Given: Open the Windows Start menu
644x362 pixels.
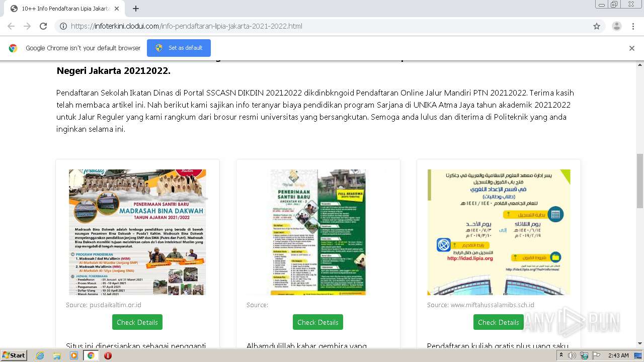Looking at the screenshot, I should point(14,355).
